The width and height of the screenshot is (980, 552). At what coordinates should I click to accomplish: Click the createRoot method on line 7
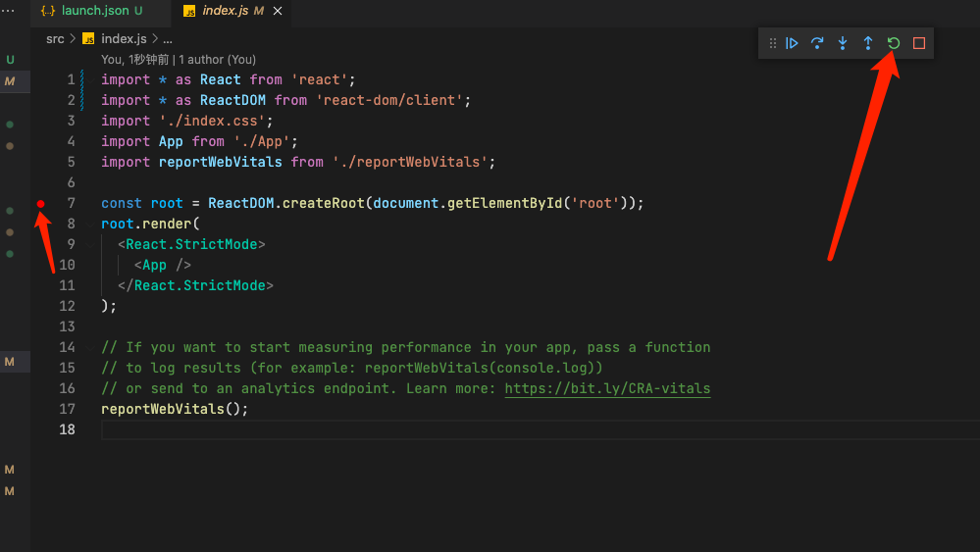(x=323, y=204)
